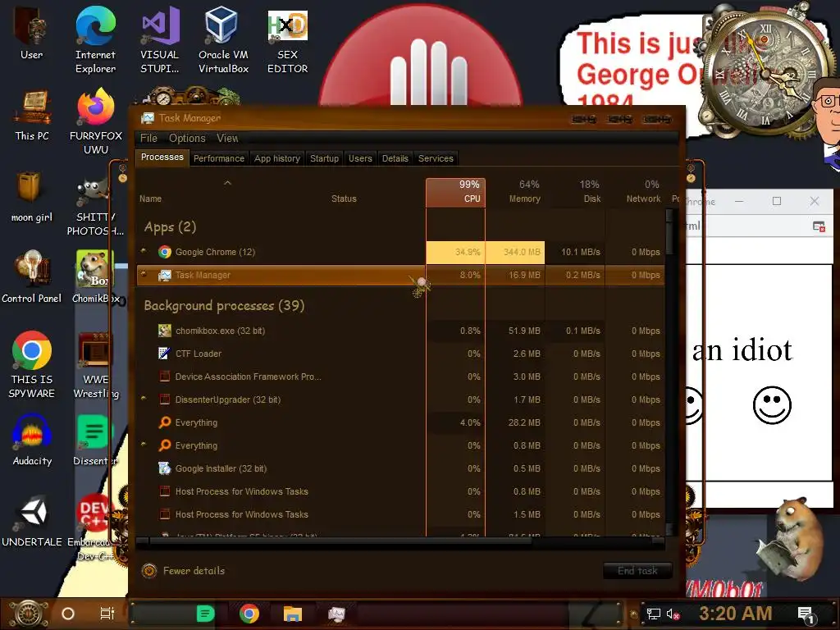Open the VISUAL STUPI... desktop shortcut
The image size is (840, 630).
click(x=159, y=39)
